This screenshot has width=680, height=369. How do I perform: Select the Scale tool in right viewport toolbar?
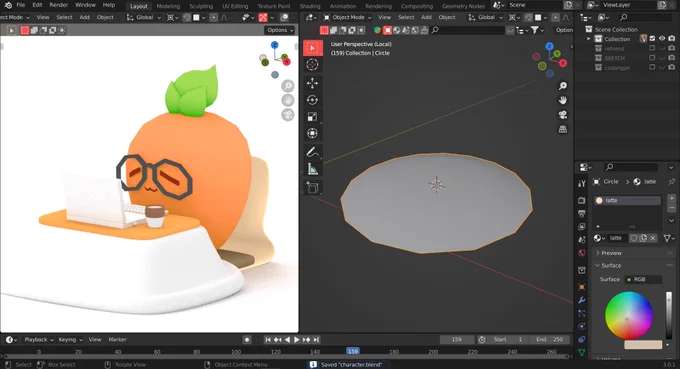point(312,117)
